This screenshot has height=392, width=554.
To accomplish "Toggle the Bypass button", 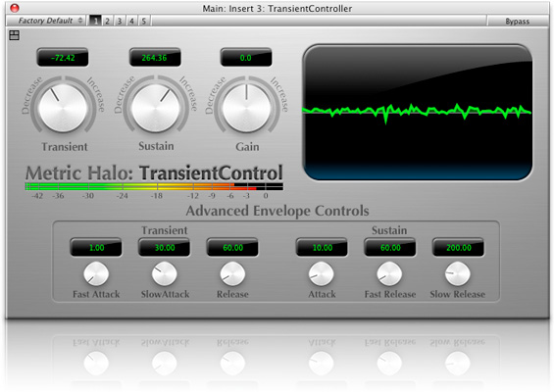I will (518, 21).
